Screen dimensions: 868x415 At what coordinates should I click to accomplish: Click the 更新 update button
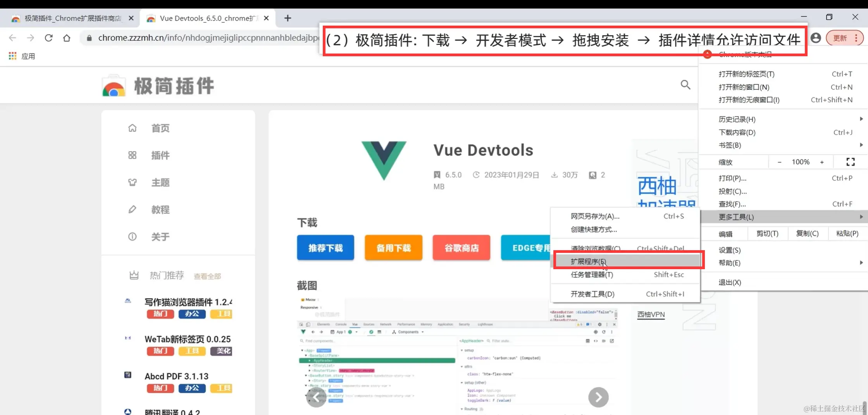point(844,38)
